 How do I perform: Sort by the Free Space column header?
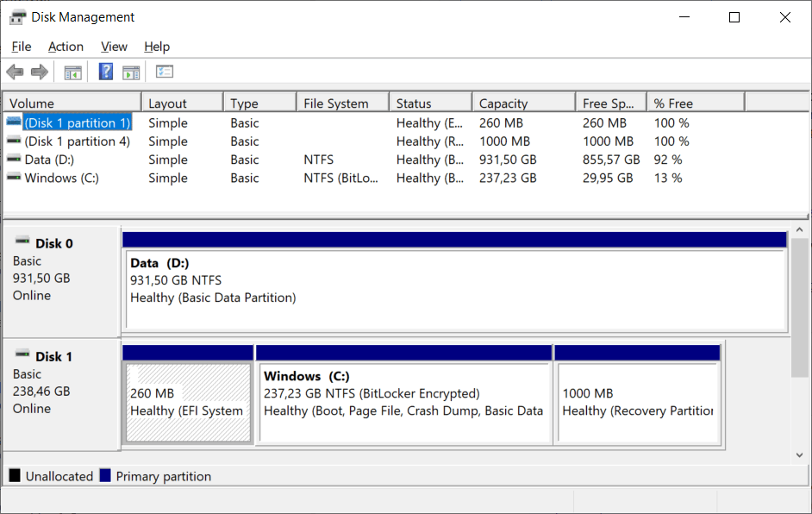coord(611,103)
